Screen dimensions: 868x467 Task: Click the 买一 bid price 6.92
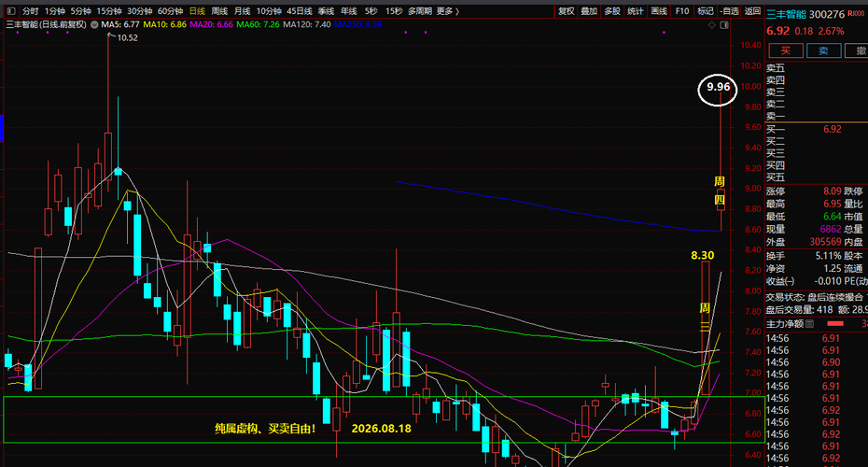832,129
